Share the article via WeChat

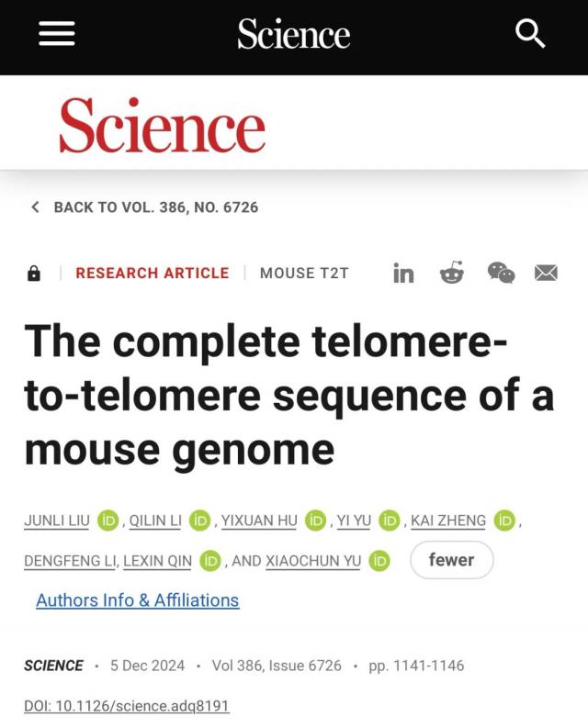pos(501,273)
